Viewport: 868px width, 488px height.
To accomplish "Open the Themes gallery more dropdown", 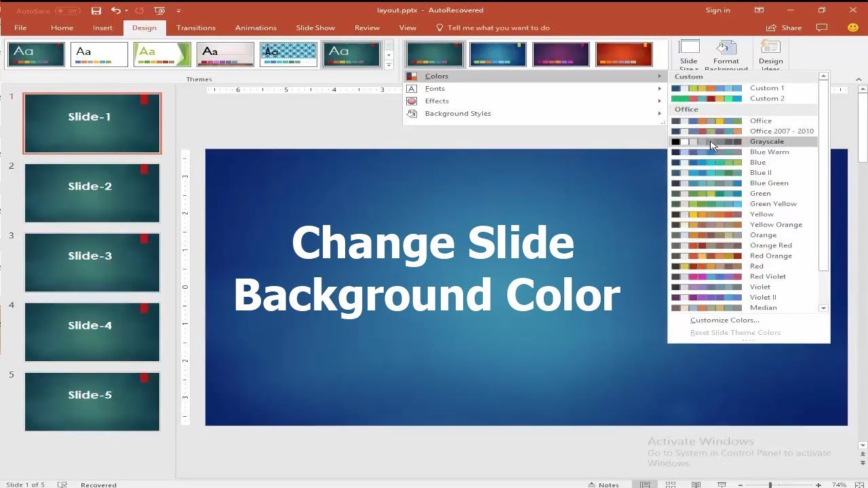I will (389, 64).
